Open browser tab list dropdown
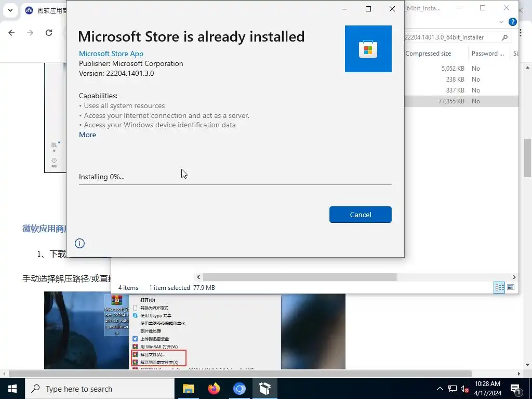The width and height of the screenshot is (532, 399). pos(10,10)
